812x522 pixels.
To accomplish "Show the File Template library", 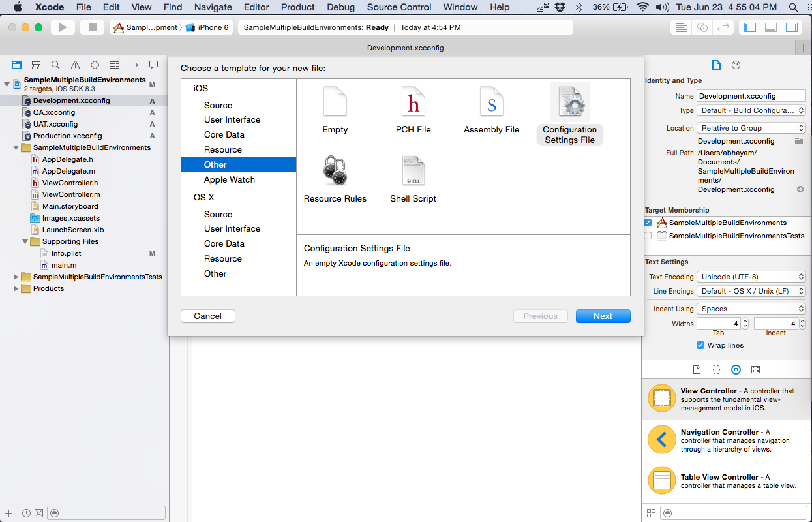I will (x=697, y=369).
